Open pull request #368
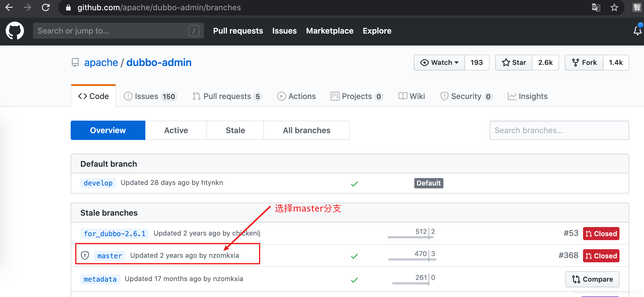Screen dimensions: 644x297 568,255
